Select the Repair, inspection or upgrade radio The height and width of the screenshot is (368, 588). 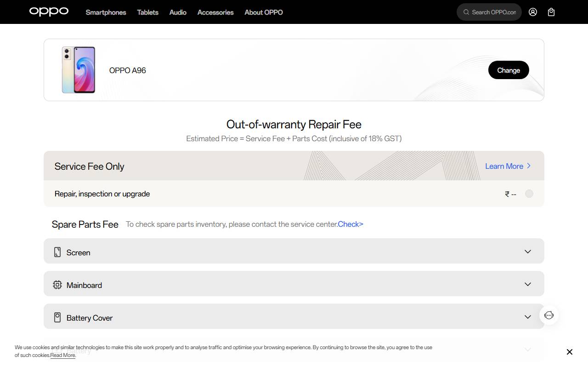(529, 194)
